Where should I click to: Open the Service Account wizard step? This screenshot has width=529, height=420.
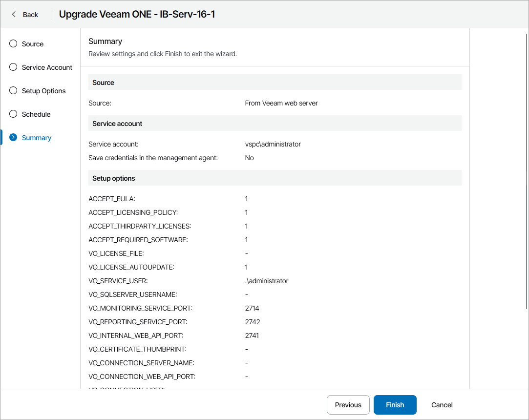pyautogui.click(x=47, y=67)
